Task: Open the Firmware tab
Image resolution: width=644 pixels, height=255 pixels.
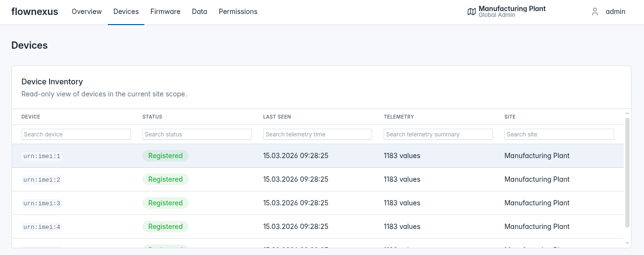Action: tap(165, 12)
